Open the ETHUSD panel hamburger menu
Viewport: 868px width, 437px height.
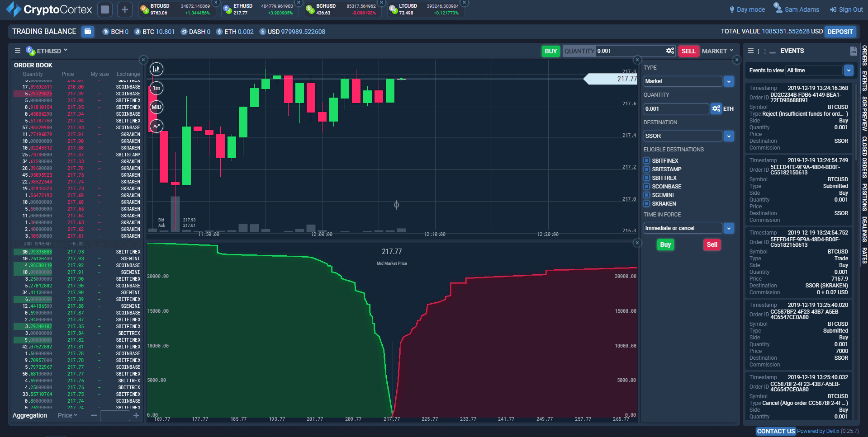(18, 51)
